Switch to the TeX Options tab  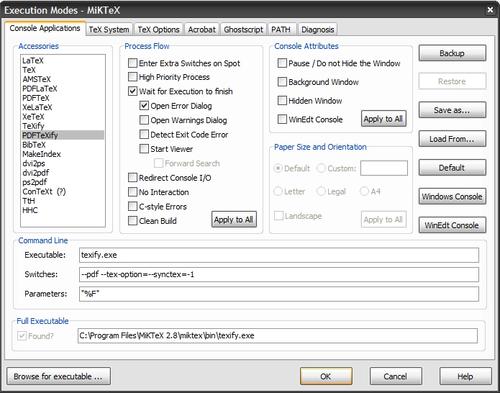[x=158, y=30]
